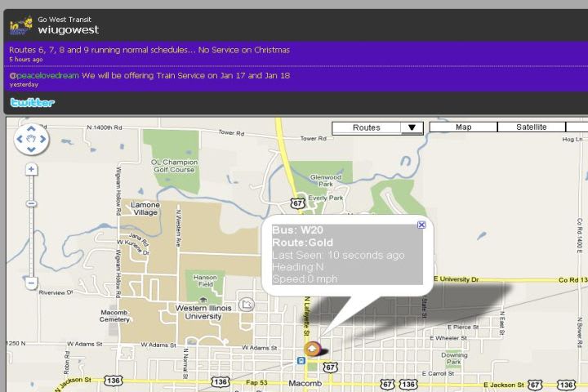Image resolution: width=588 pixels, height=392 pixels.
Task: Pan the map right with the arrow
Action: (x=42, y=139)
